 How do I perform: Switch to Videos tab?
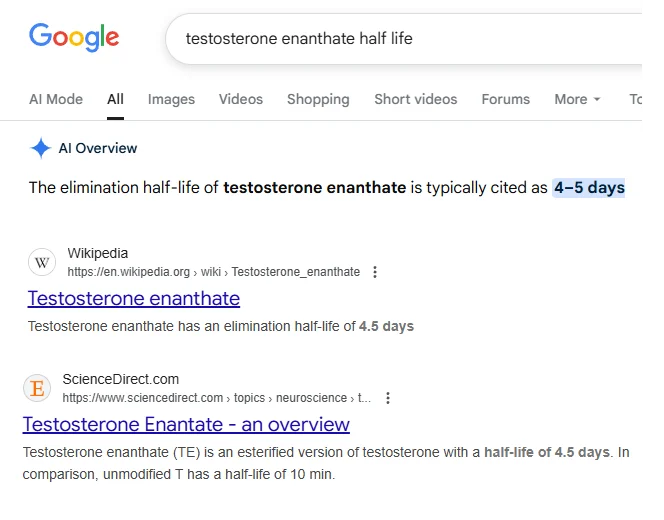(241, 99)
